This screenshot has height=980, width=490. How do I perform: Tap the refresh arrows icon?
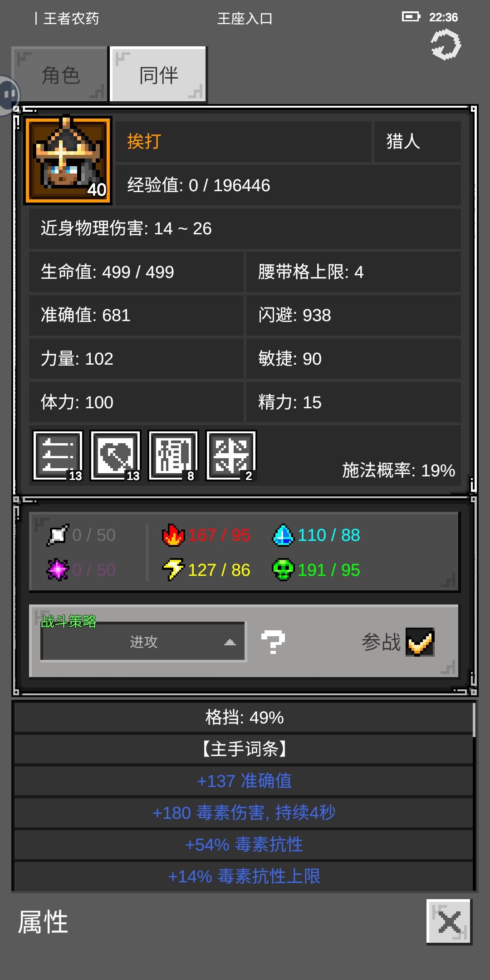pos(446,45)
